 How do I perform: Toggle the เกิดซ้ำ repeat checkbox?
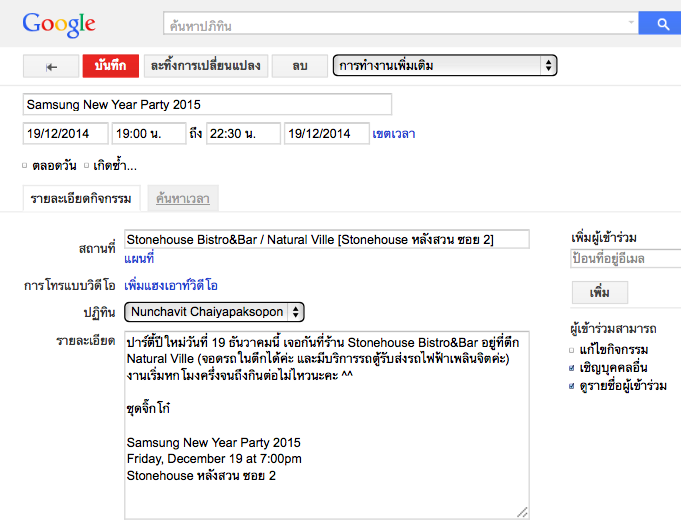(x=86, y=166)
